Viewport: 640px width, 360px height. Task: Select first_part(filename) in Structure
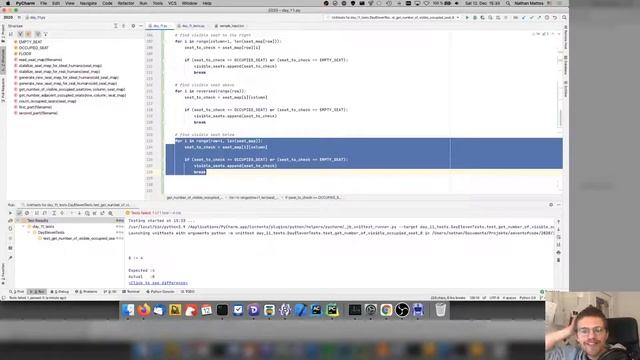pyautogui.click(x=35, y=107)
